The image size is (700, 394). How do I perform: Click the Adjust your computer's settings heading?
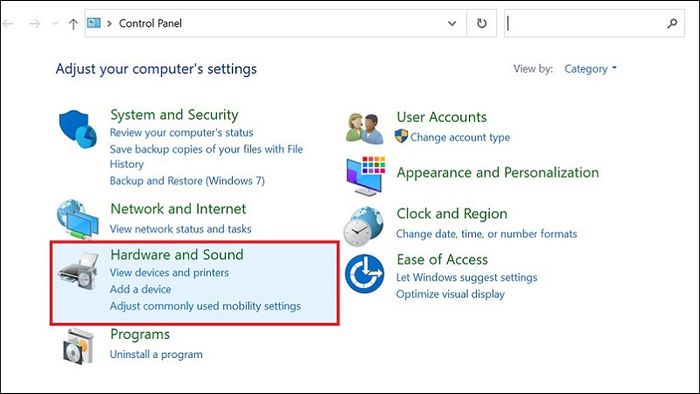coord(156,69)
